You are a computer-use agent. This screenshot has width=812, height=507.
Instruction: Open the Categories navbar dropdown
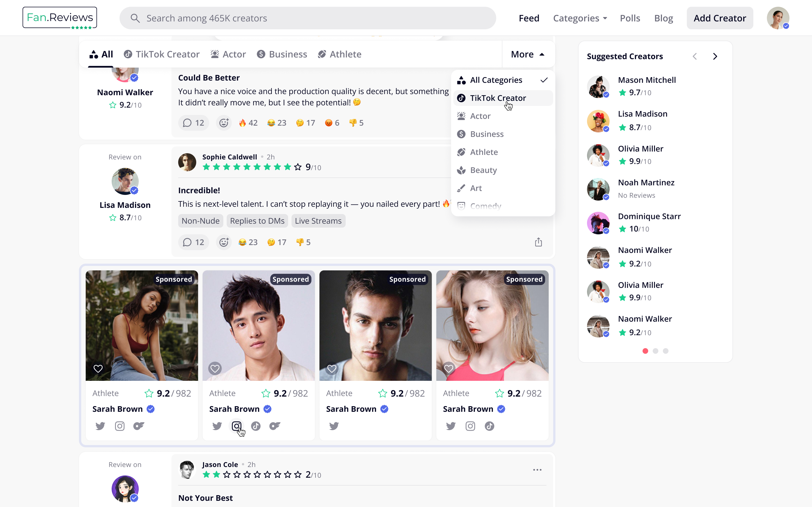[580, 18]
